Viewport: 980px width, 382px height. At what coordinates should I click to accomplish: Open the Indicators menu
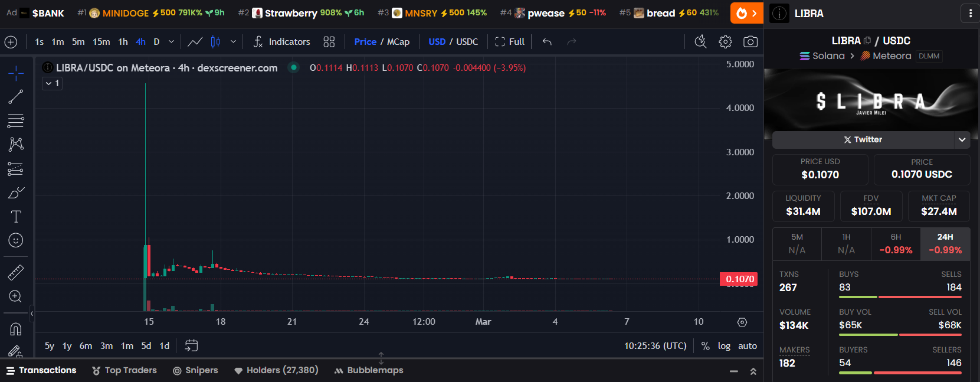click(281, 42)
